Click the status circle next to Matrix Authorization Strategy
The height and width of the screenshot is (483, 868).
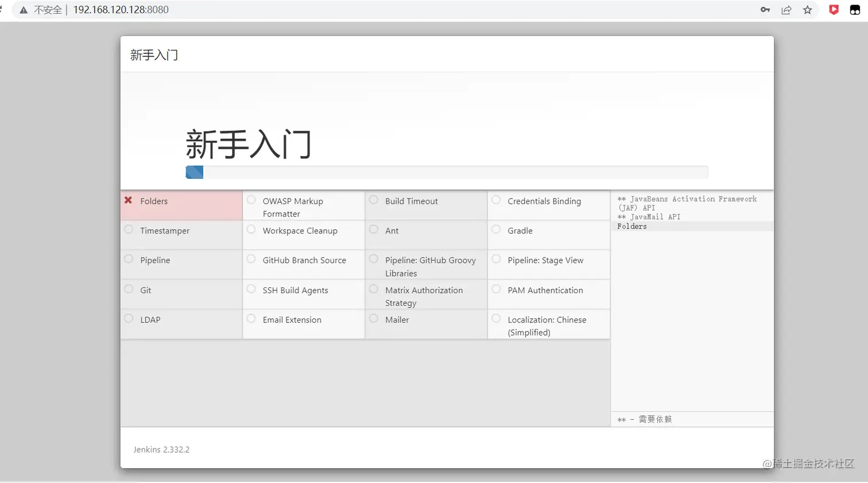click(374, 289)
